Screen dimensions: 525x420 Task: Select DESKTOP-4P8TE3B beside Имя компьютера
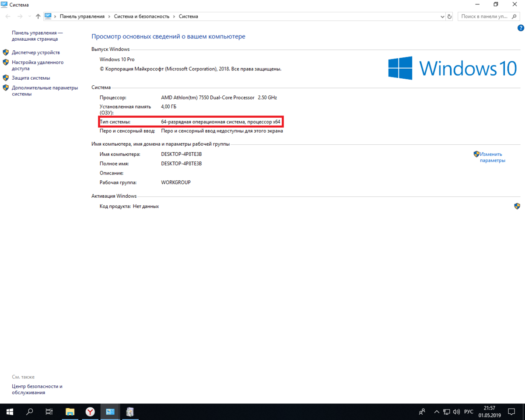(x=182, y=154)
